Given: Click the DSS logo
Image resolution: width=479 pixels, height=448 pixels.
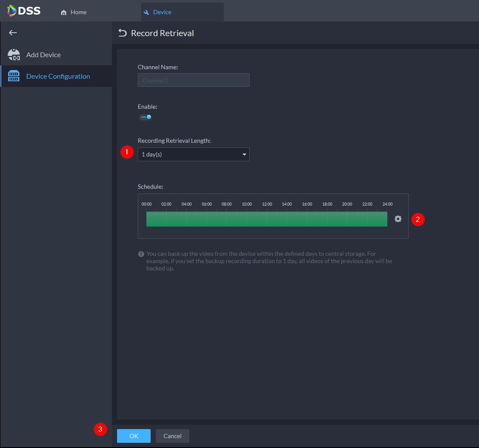Looking at the screenshot, I should coord(24,11).
